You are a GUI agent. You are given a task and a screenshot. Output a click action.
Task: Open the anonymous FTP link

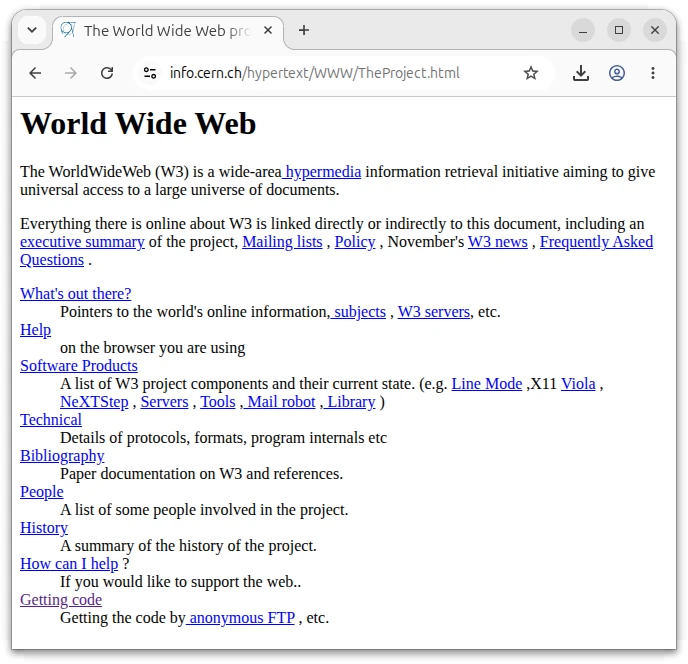240,617
